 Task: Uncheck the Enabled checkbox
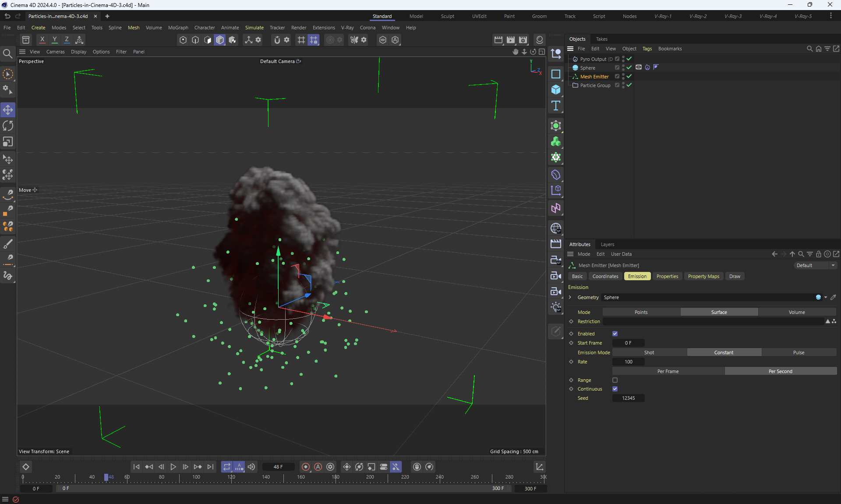coord(615,334)
